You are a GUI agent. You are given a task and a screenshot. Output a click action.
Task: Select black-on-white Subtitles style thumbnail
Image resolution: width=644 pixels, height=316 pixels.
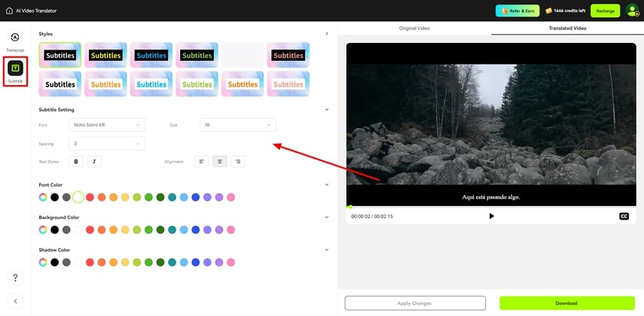[x=60, y=84]
